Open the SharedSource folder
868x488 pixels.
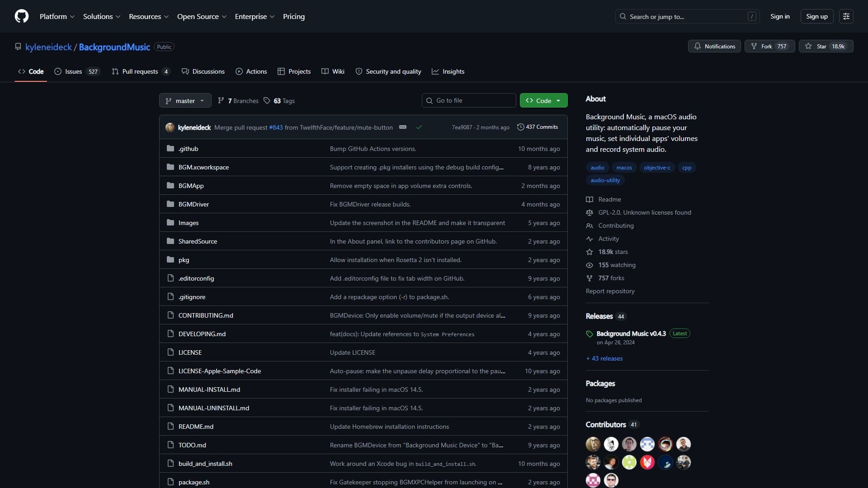tap(198, 241)
